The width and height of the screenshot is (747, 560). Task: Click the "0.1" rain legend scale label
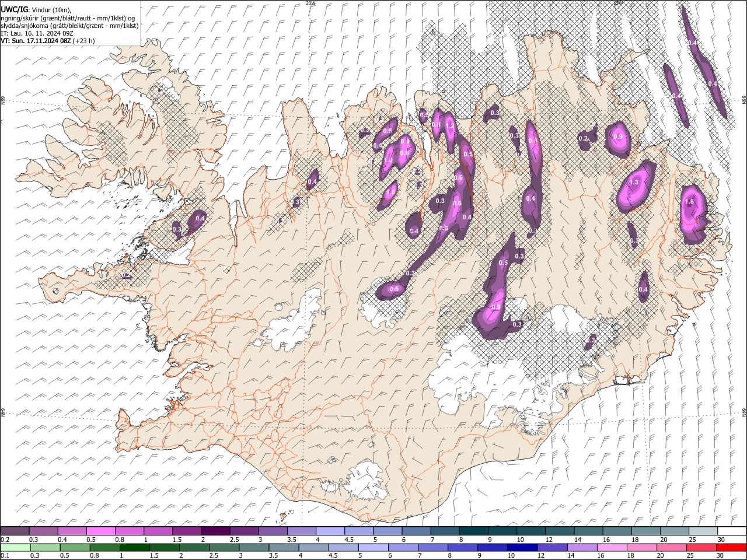tap(5, 555)
